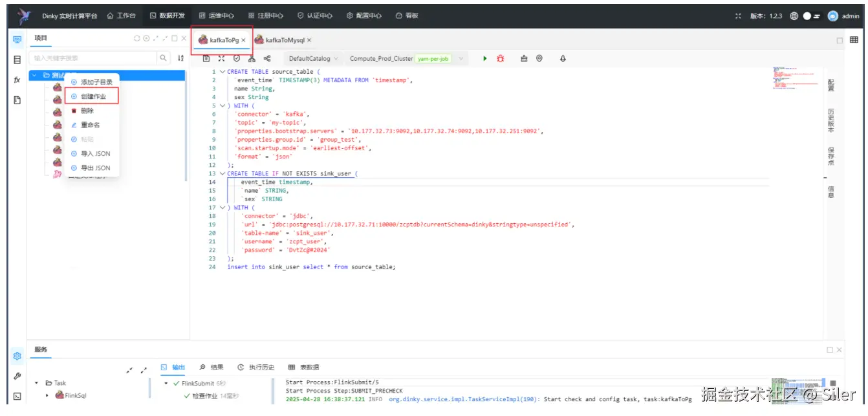This screenshot has height=416, width=868.
Task: Click the refresh icon in project panel header
Action: 137,39
